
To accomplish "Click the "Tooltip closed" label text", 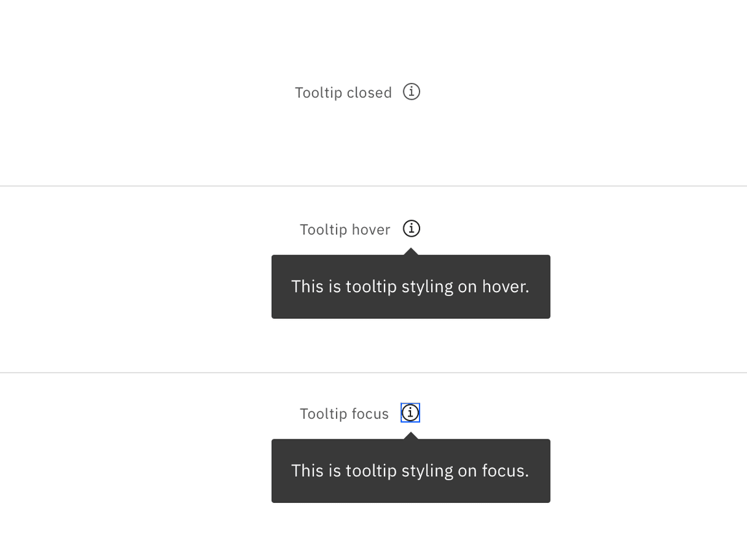I will (x=343, y=93).
